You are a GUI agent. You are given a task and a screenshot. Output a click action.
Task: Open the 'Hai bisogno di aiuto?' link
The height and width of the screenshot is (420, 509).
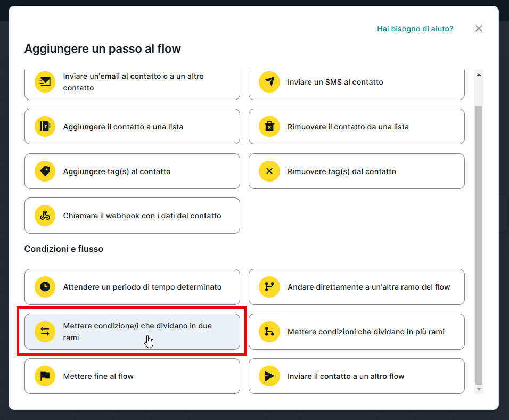[x=415, y=29]
